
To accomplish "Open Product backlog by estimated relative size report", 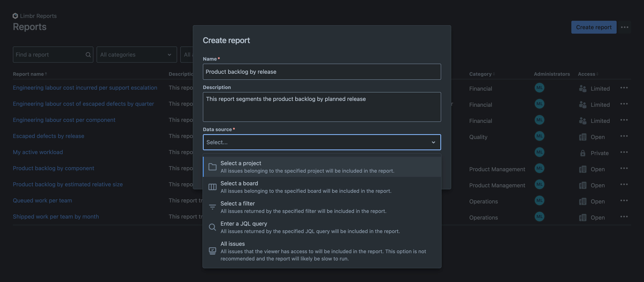I will pos(68,185).
